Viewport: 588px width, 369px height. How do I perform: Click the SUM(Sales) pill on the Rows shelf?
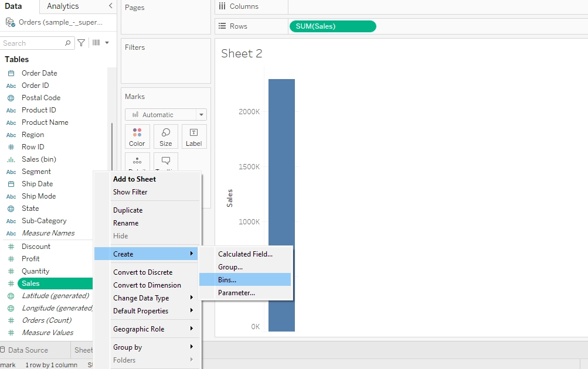(332, 26)
